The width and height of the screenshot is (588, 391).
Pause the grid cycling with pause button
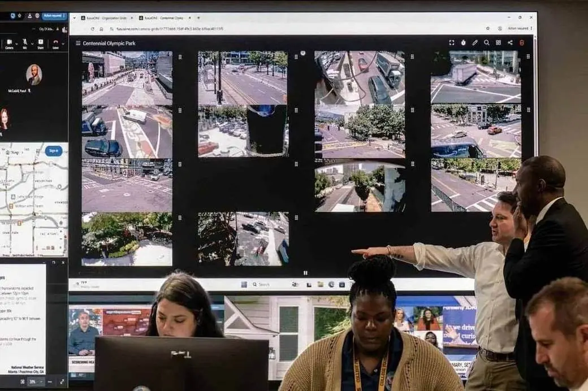[x=305, y=273]
